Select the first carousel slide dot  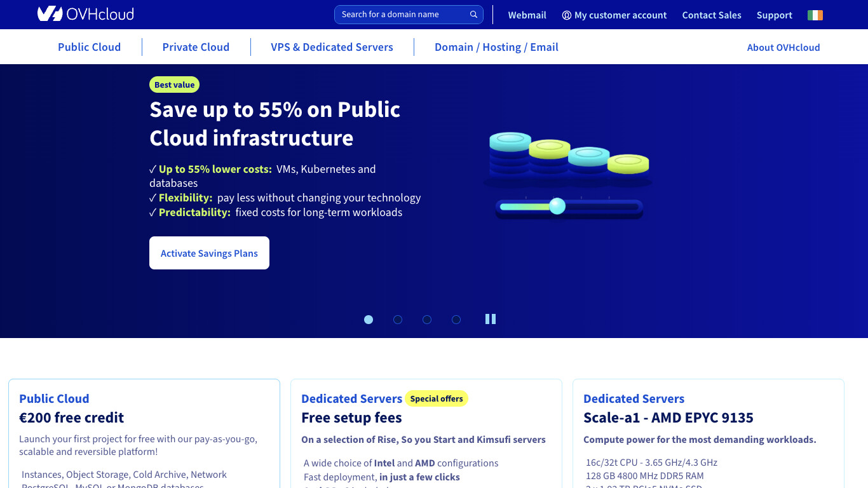click(369, 320)
